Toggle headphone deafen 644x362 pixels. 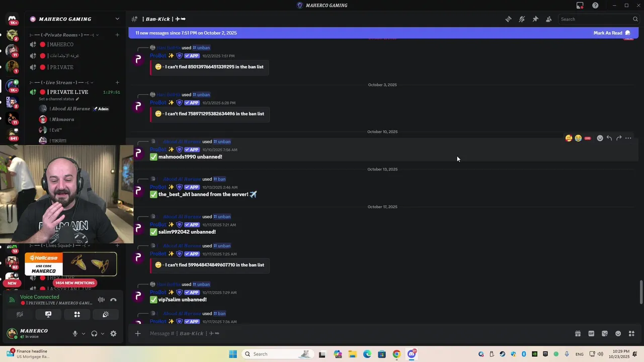click(x=94, y=333)
